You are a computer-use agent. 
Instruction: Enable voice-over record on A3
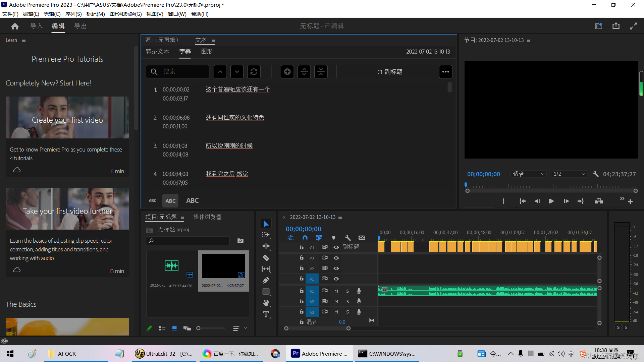coord(359,312)
